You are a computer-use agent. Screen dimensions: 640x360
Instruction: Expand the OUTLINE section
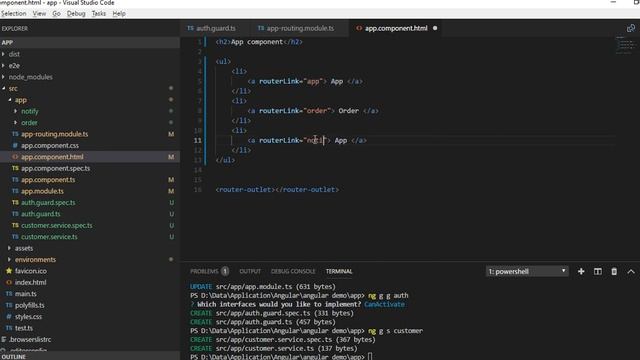pos(90,356)
